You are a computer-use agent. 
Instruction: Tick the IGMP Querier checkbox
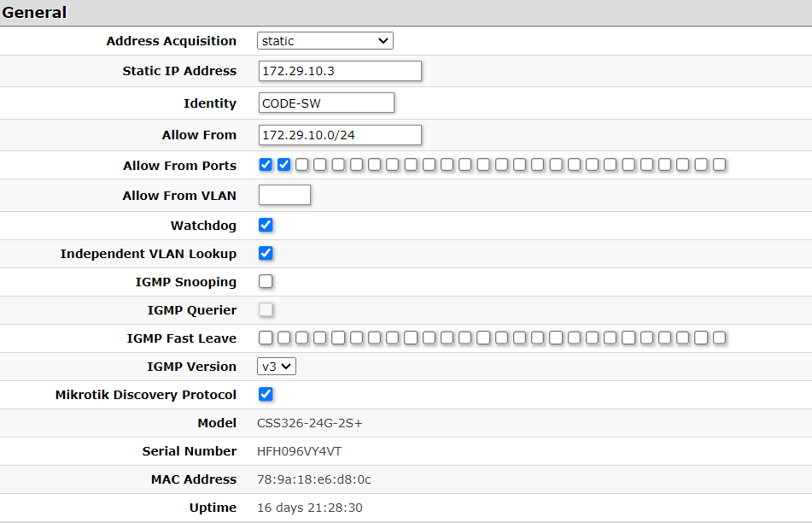pos(266,309)
